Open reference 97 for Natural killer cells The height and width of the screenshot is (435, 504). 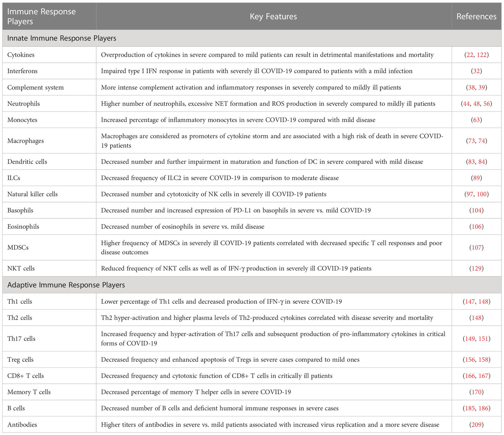point(470,194)
